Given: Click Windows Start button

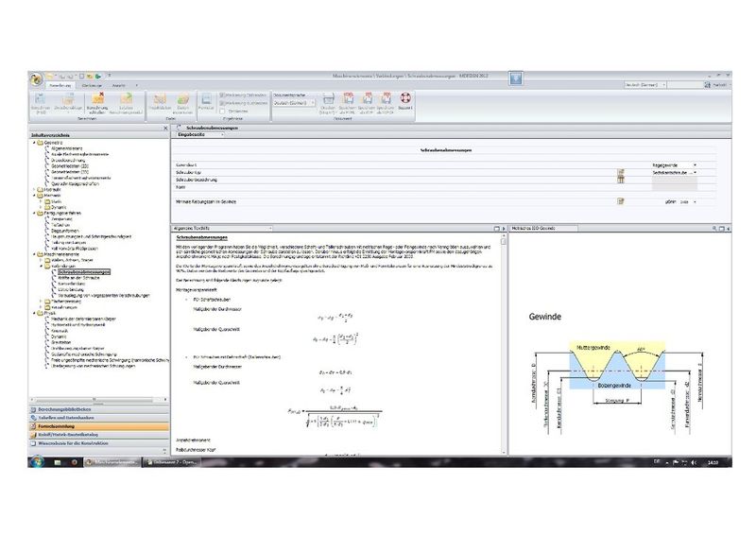Looking at the screenshot, I should click(x=37, y=461).
